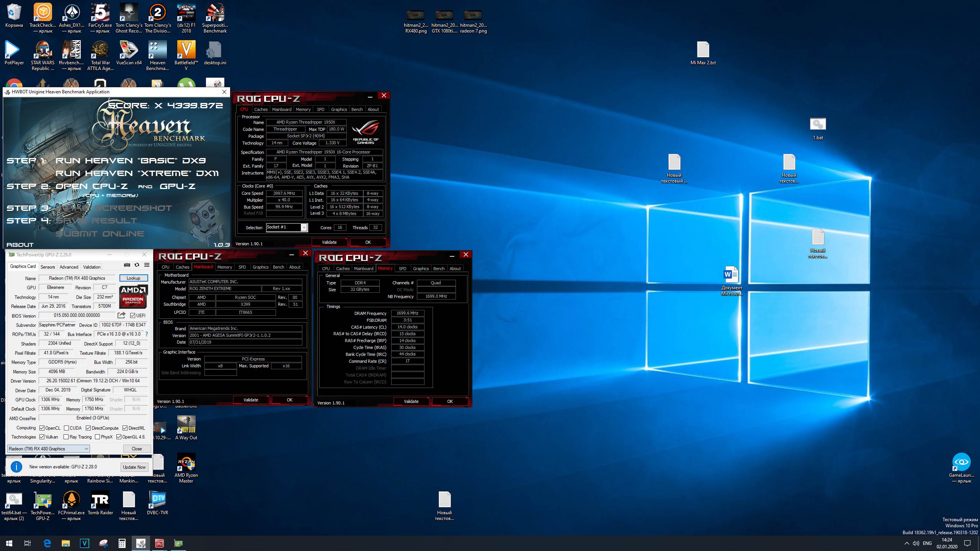
Task: Select the Mi Max 2.txt file
Action: [x=703, y=53]
